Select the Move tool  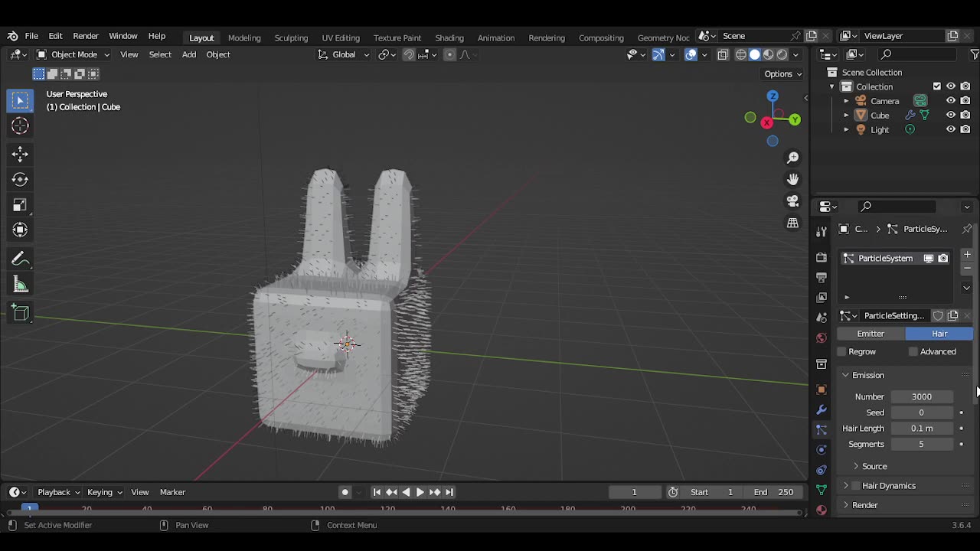[x=20, y=154]
